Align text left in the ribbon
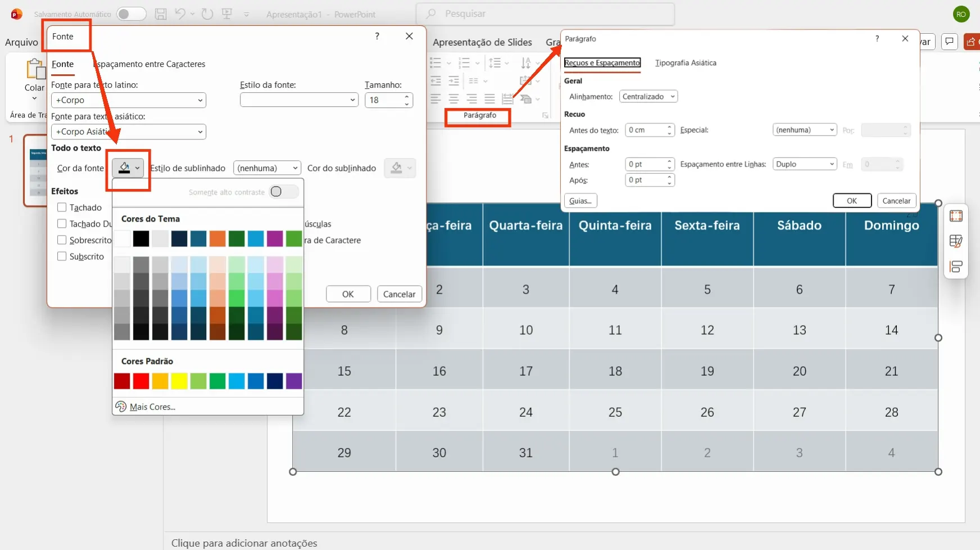The image size is (980, 550). pos(435,99)
